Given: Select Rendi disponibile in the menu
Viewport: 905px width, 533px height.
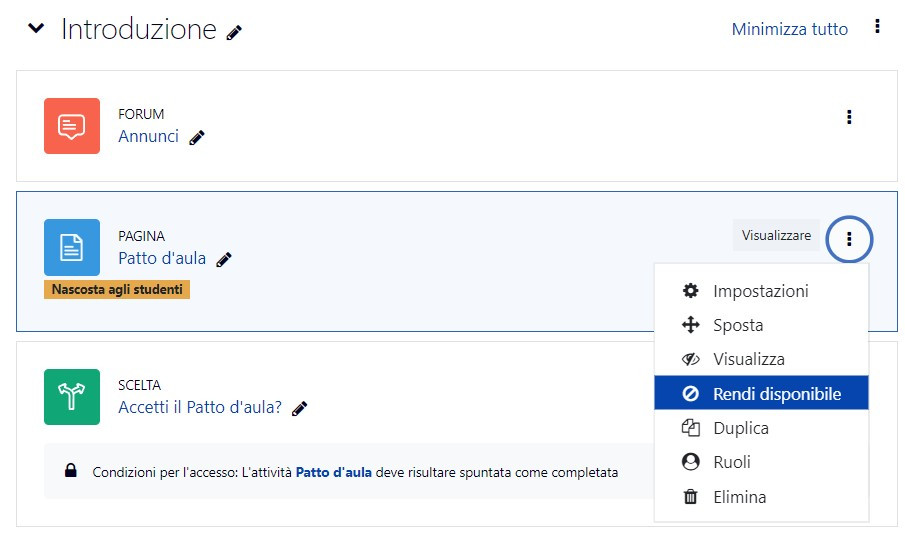Looking at the screenshot, I should tap(761, 393).
